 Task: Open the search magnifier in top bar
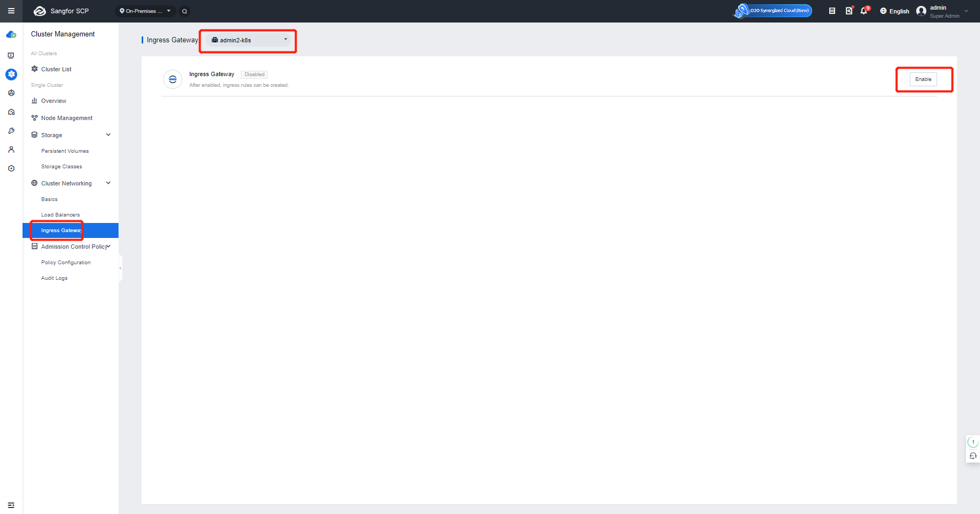185,11
